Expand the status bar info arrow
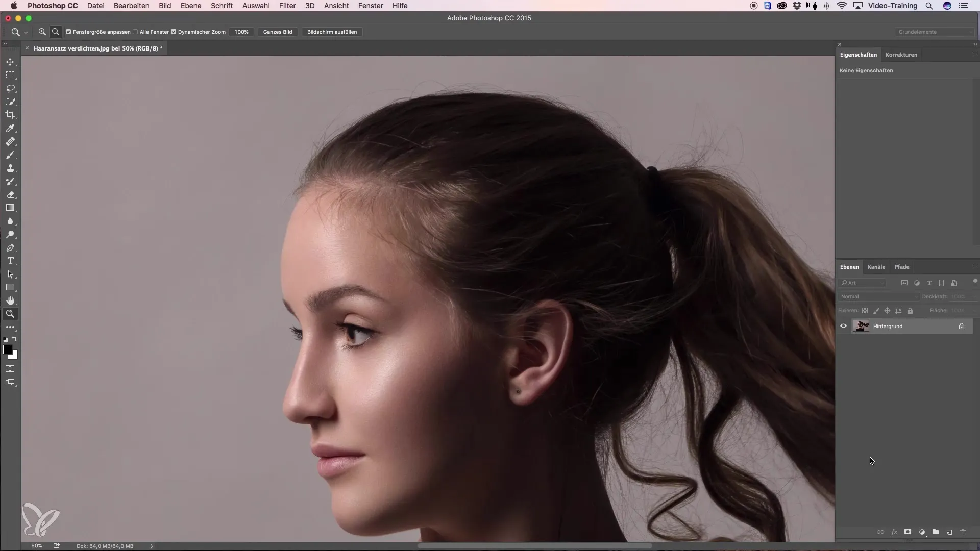The width and height of the screenshot is (980, 551). 152,546
